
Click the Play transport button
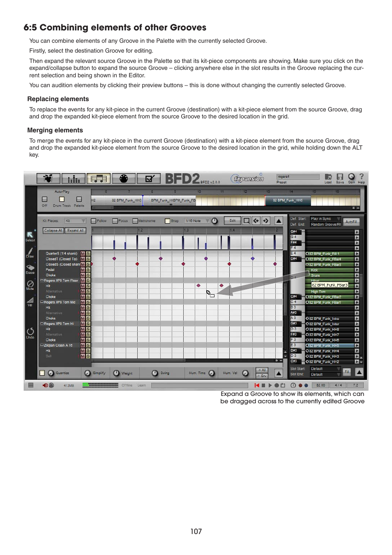[x=270, y=385]
